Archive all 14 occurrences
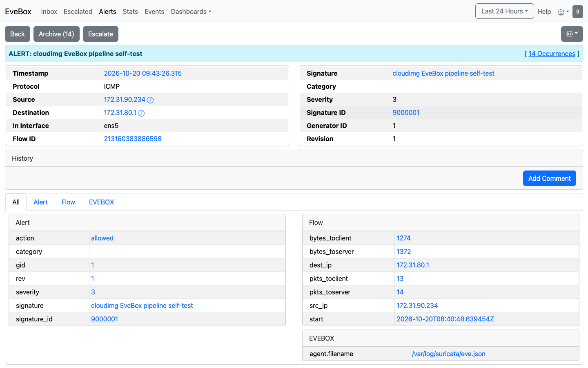Image resolution: width=588 pixels, height=368 pixels. coord(56,34)
